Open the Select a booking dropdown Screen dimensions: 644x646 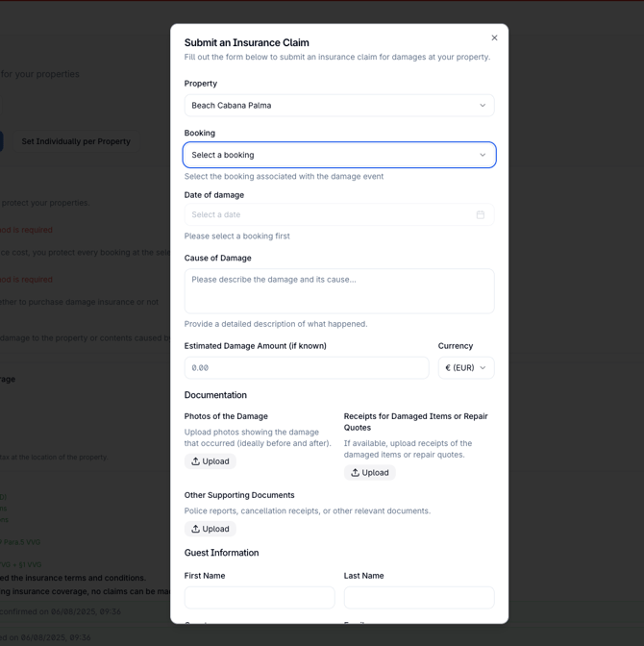pyautogui.click(x=339, y=155)
